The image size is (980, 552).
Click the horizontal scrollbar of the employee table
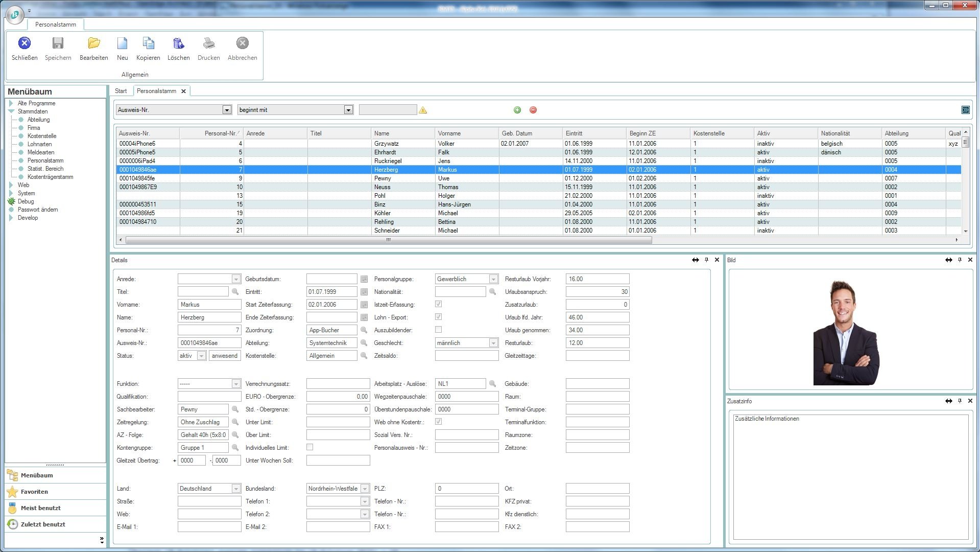388,240
